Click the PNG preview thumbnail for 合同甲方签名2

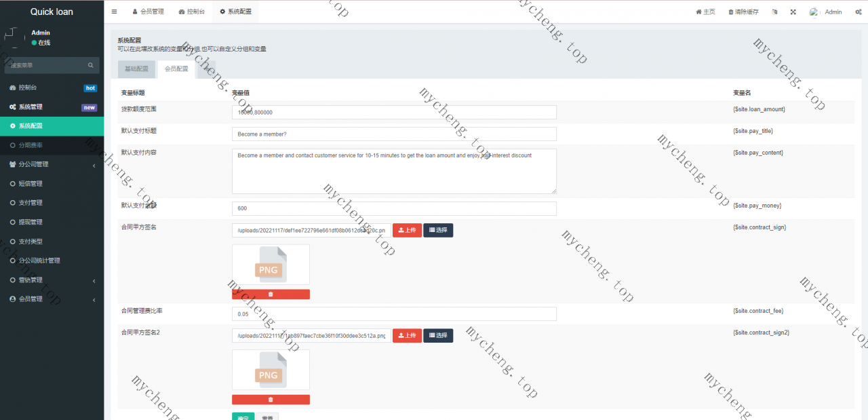(271, 370)
